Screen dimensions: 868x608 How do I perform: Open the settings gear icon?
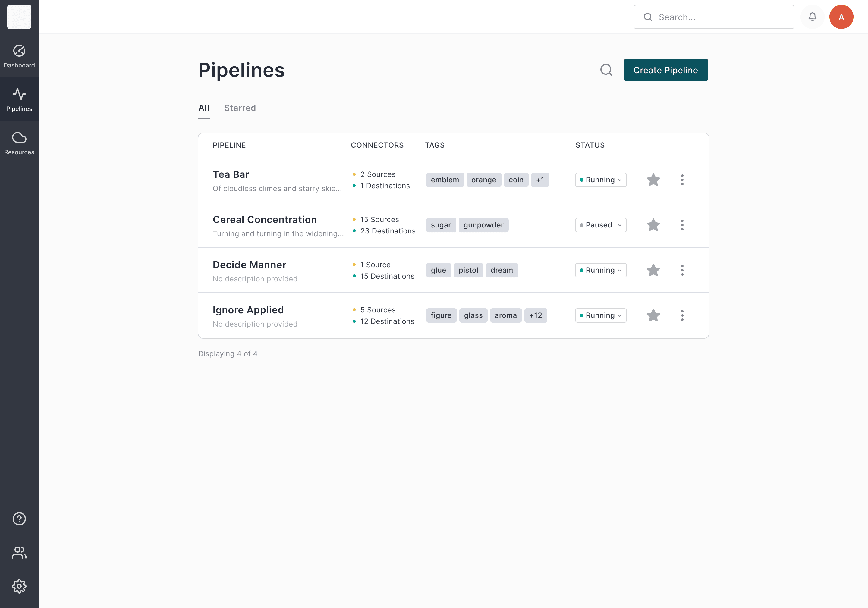(19, 586)
